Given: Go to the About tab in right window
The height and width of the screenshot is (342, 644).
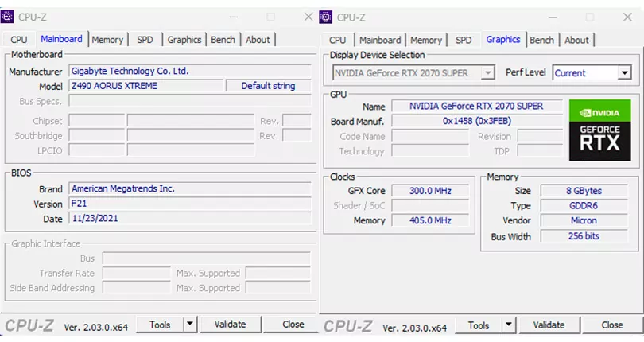Looking at the screenshot, I should tap(576, 40).
